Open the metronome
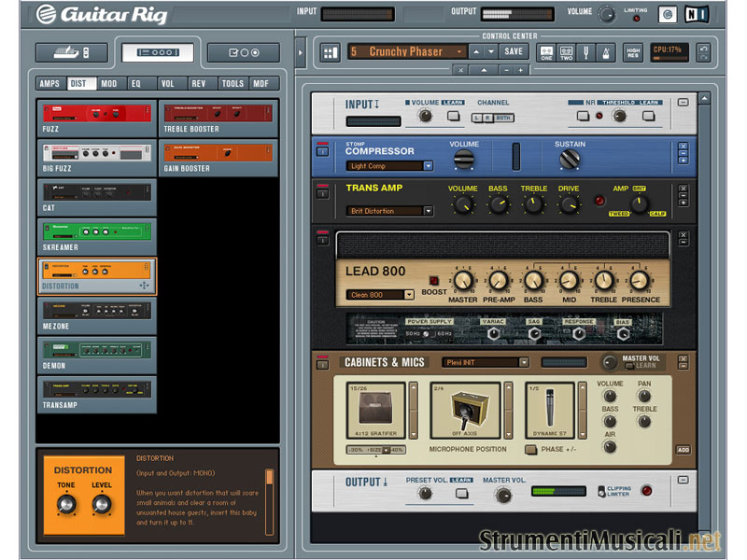The width and height of the screenshot is (747, 560). 604,53
